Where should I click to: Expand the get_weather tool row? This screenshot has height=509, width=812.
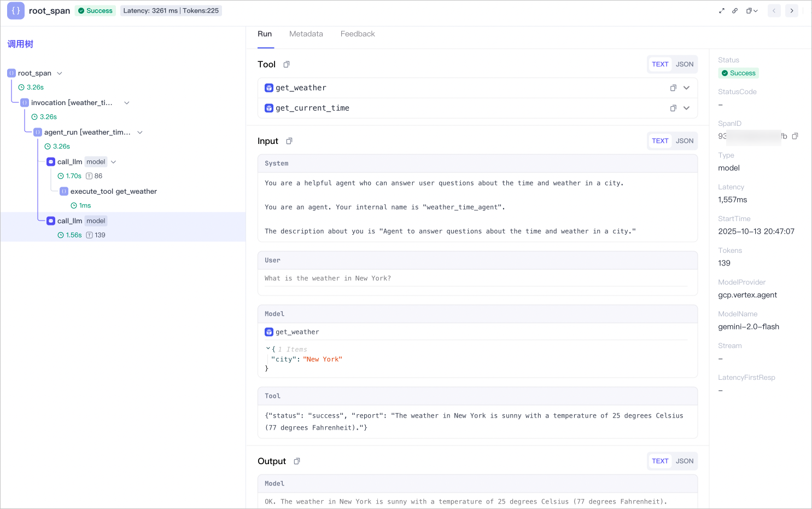point(687,88)
